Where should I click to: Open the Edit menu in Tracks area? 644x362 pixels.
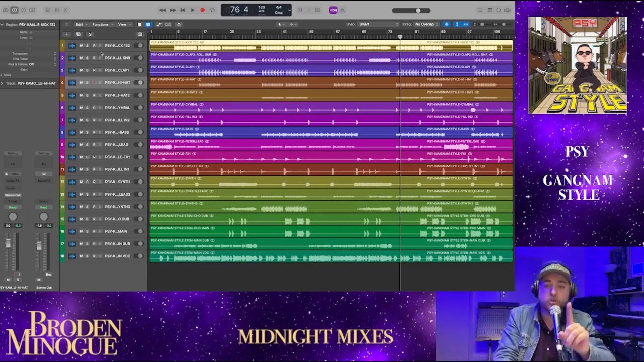(x=80, y=24)
